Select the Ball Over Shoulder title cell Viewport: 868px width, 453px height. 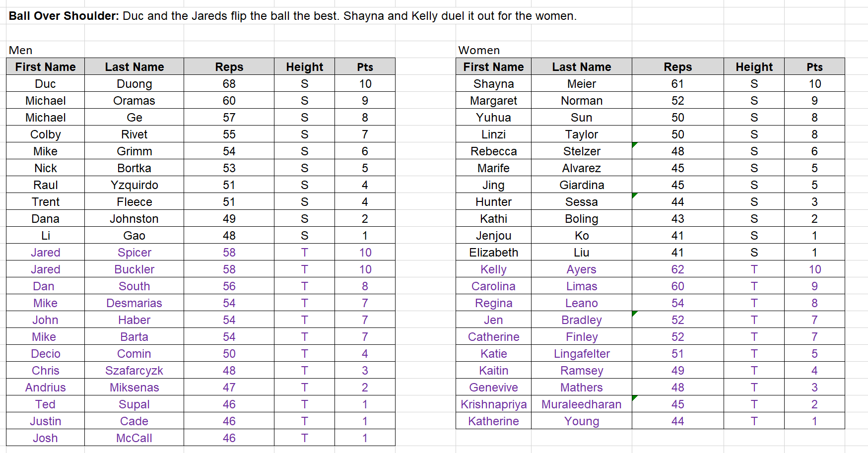[x=293, y=16]
